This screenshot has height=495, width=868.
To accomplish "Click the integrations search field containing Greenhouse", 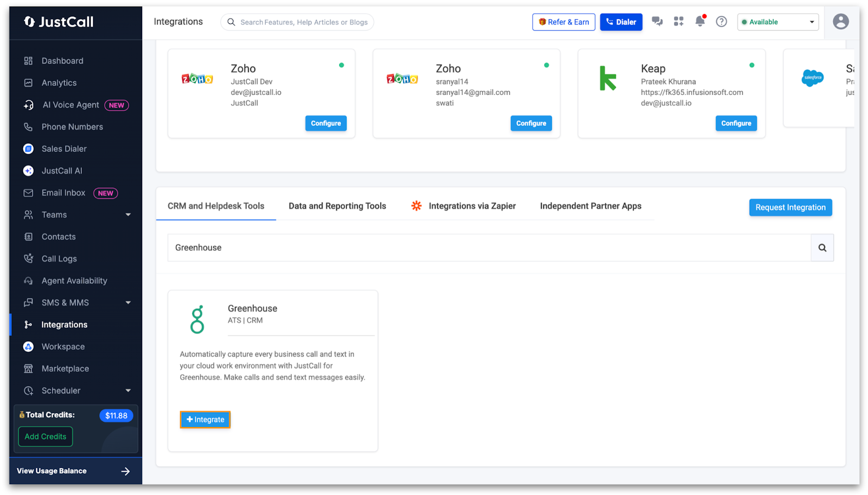I will (x=489, y=247).
